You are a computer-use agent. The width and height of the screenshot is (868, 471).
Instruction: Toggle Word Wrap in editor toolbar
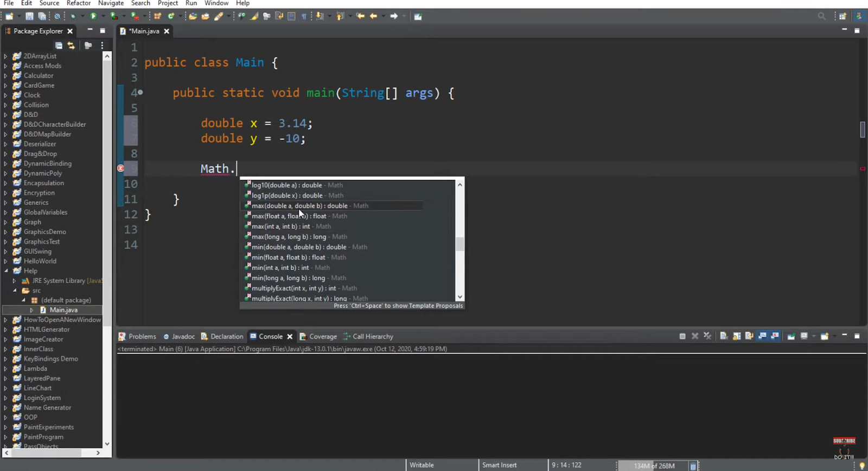(x=279, y=16)
